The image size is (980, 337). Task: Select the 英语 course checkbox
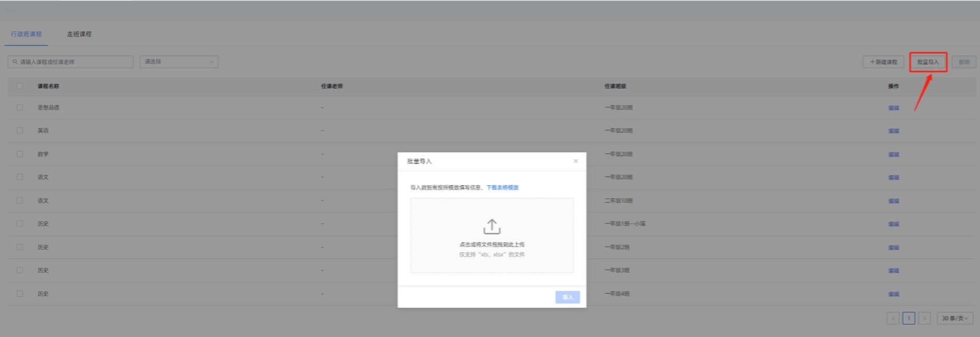20,130
